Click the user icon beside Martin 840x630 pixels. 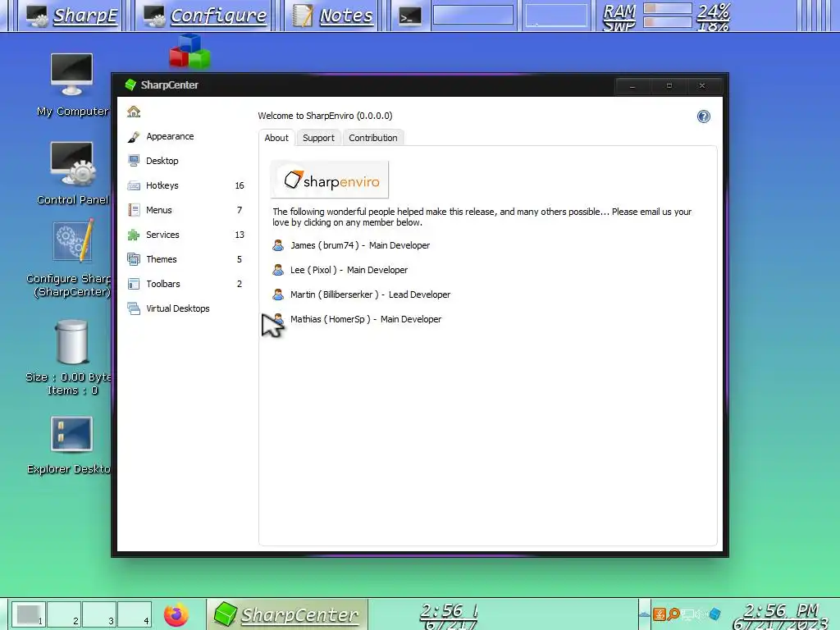click(278, 294)
